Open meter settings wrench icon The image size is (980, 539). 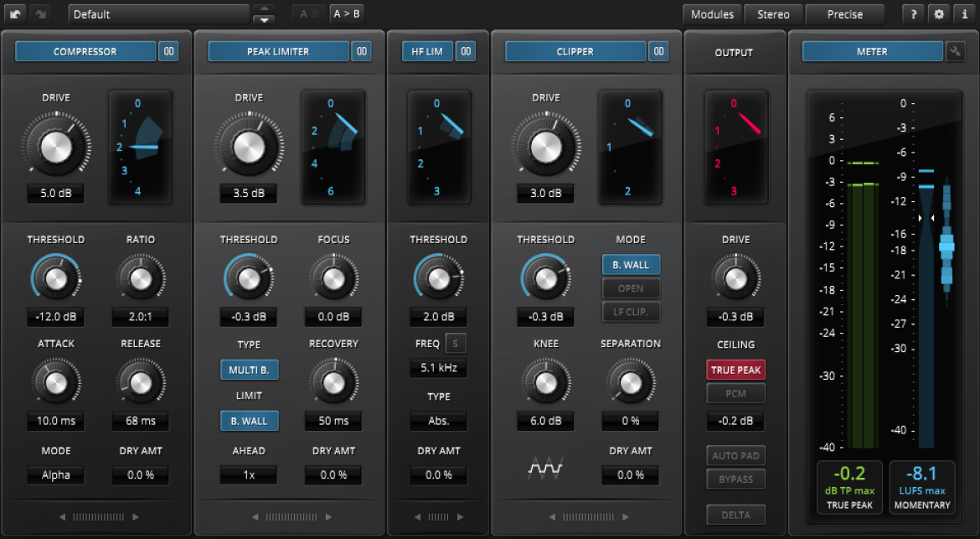pos(955,51)
